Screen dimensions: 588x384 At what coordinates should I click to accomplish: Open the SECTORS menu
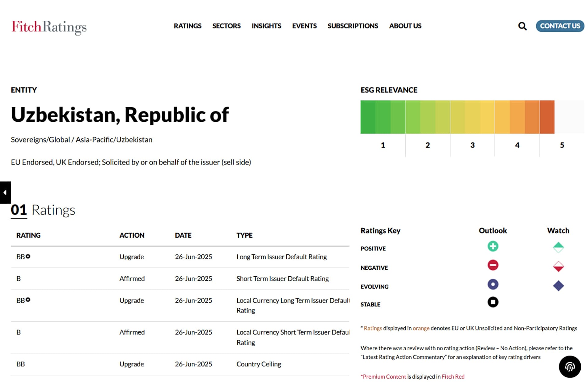226,26
